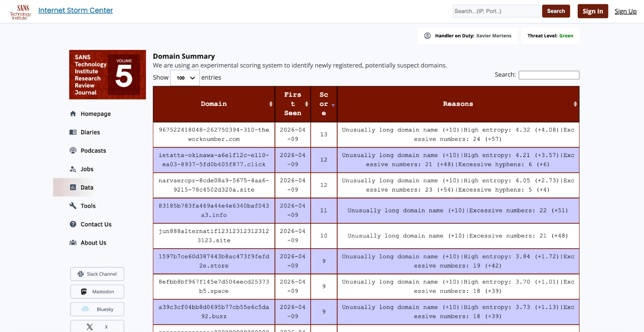
Task: Click the Jobs search-person icon
Action: coord(73,169)
